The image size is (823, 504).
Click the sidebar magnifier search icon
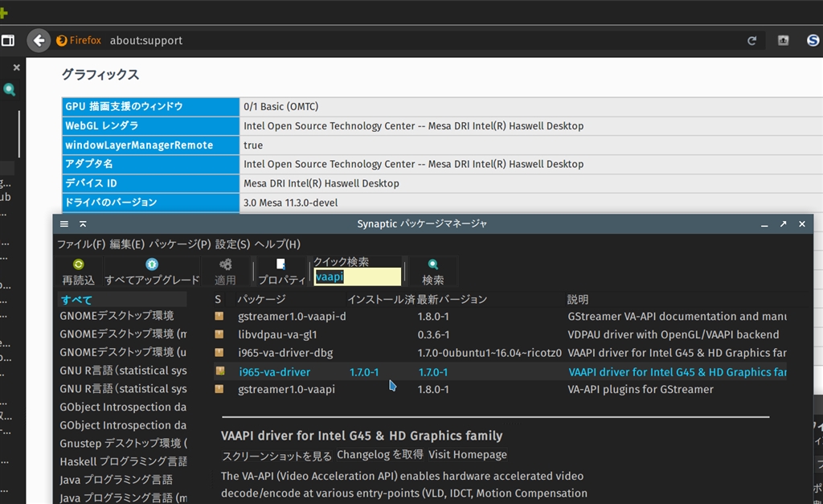tap(10, 90)
